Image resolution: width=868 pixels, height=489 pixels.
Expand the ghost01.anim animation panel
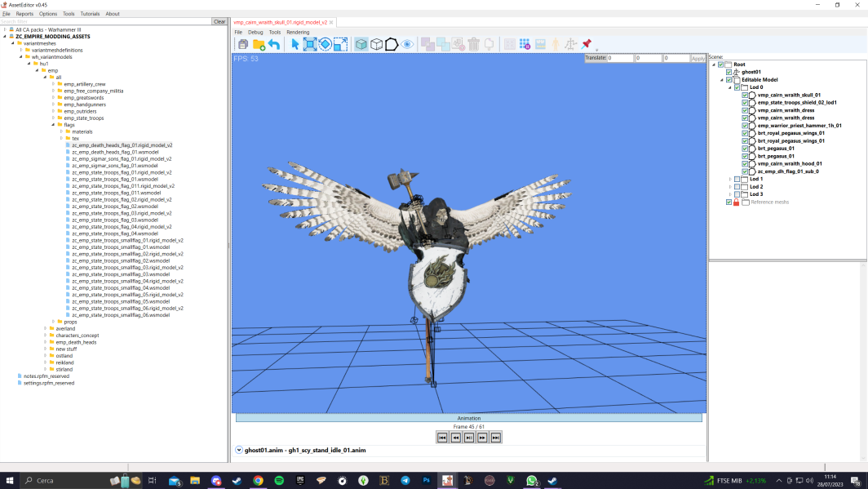pyautogui.click(x=238, y=451)
